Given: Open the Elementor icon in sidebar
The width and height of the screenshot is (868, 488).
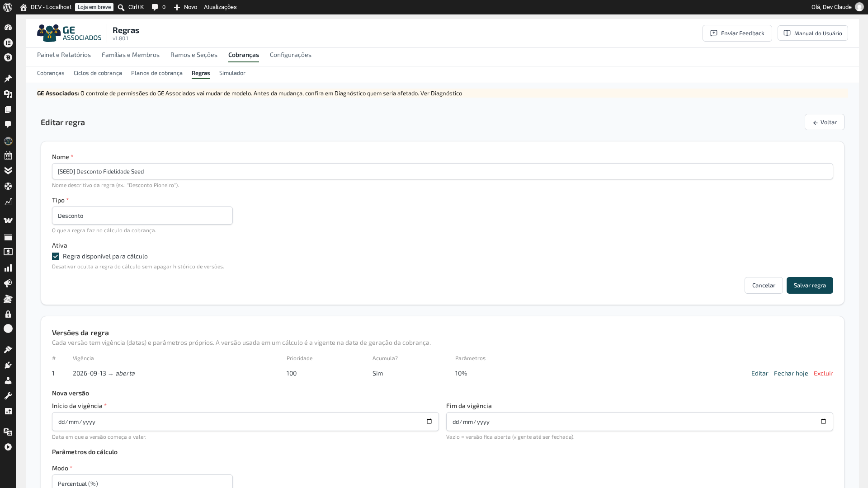Looking at the screenshot, I should click(x=8, y=43).
